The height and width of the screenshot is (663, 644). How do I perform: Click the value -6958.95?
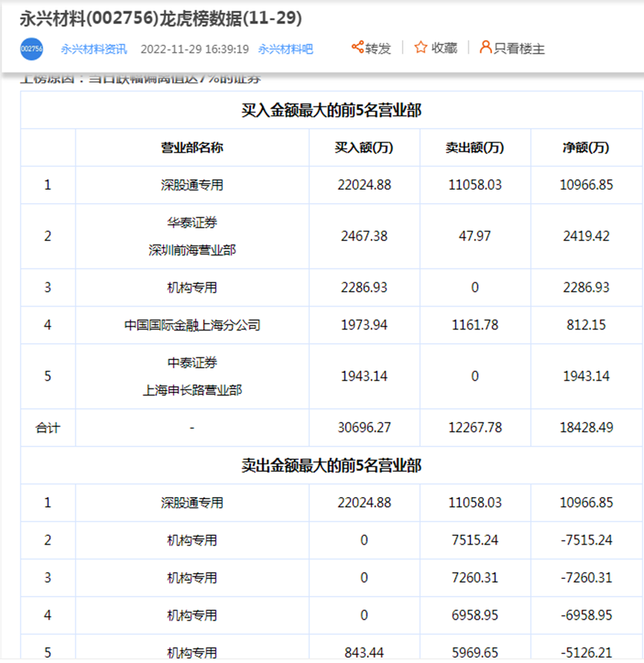pos(586,615)
